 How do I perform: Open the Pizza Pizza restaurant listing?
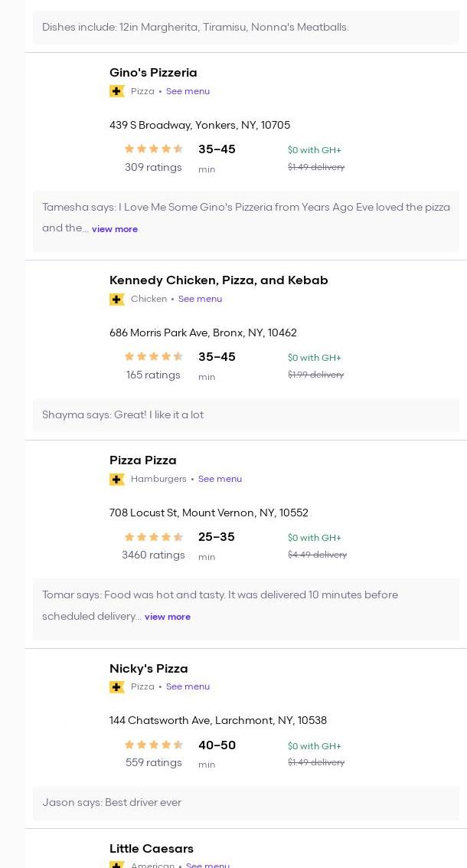pos(143,460)
